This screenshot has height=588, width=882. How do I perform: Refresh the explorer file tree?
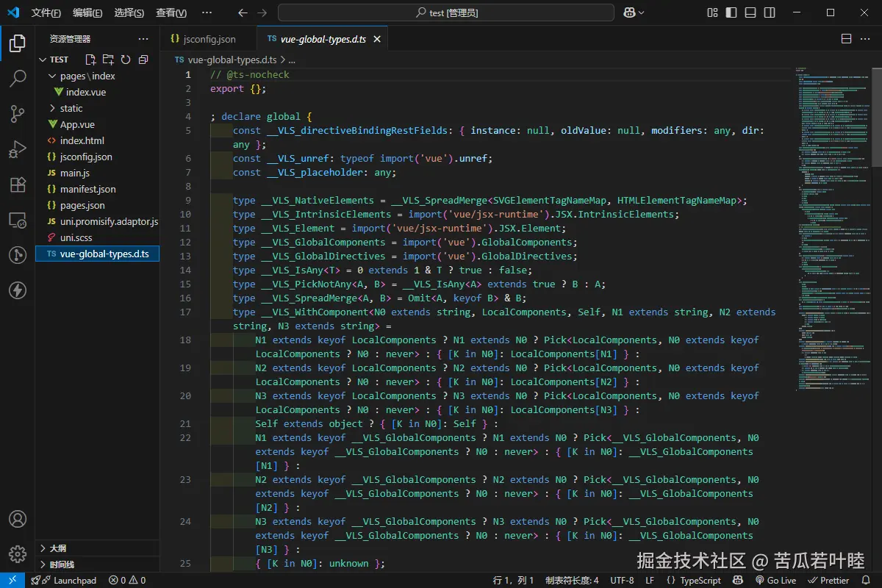pyautogui.click(x=126, y=60)
